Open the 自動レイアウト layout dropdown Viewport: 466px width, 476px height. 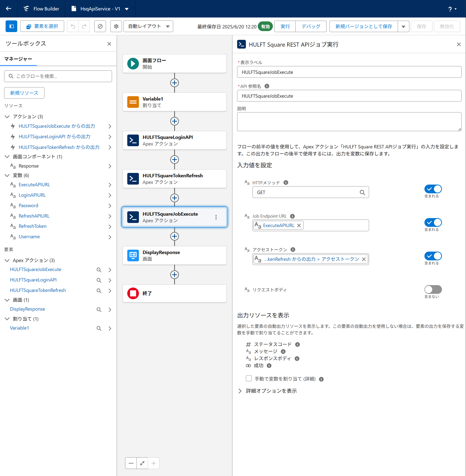pos(148,26)
